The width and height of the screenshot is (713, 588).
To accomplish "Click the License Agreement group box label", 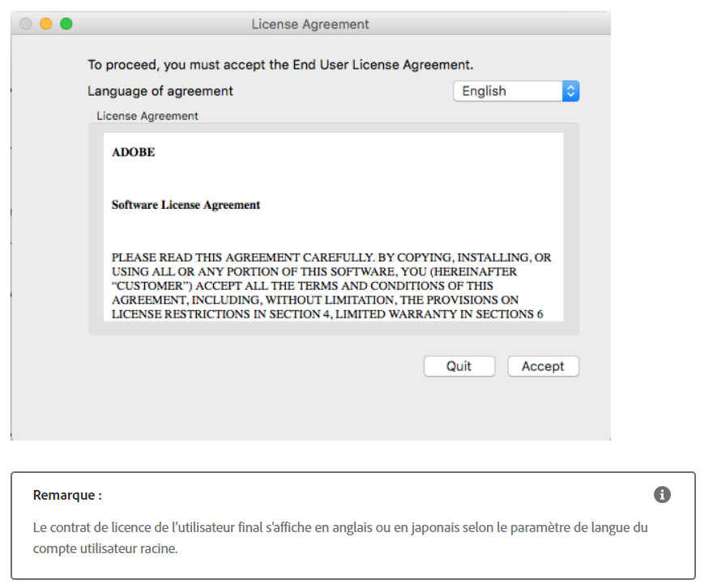I will pos(147,116).
